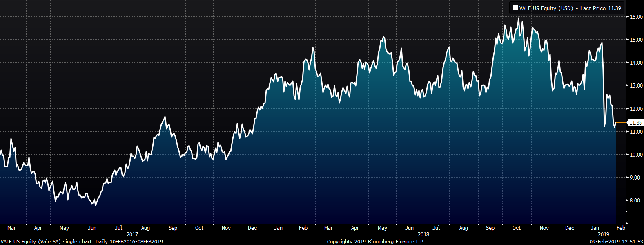Select the 2019 year label on timeline
Image resolution: width=644 pixels, height=245 pixels.
click(x=603, y=234)
